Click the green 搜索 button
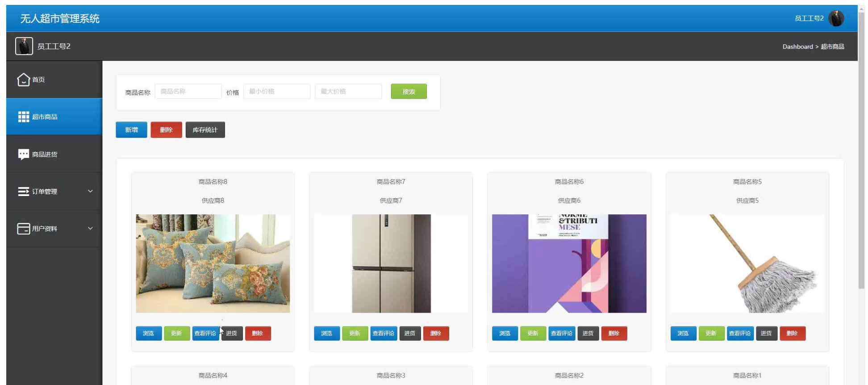The width and height of the screenshot is (868, 385). tap(409, 91)
